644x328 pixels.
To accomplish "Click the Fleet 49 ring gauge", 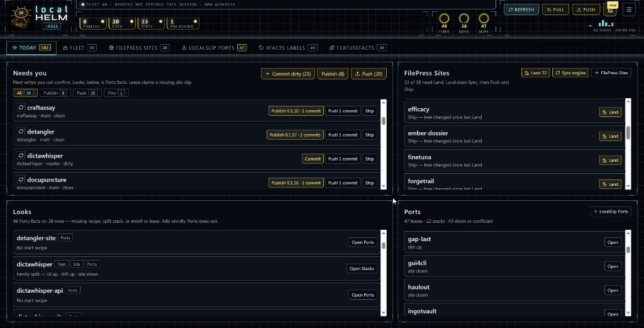I will (444, 18).
